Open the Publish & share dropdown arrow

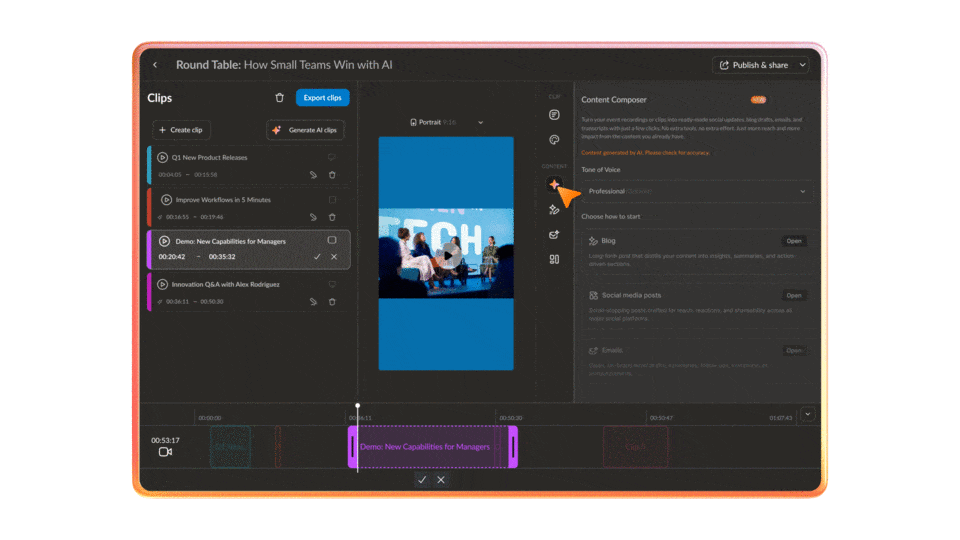(803, 65)
